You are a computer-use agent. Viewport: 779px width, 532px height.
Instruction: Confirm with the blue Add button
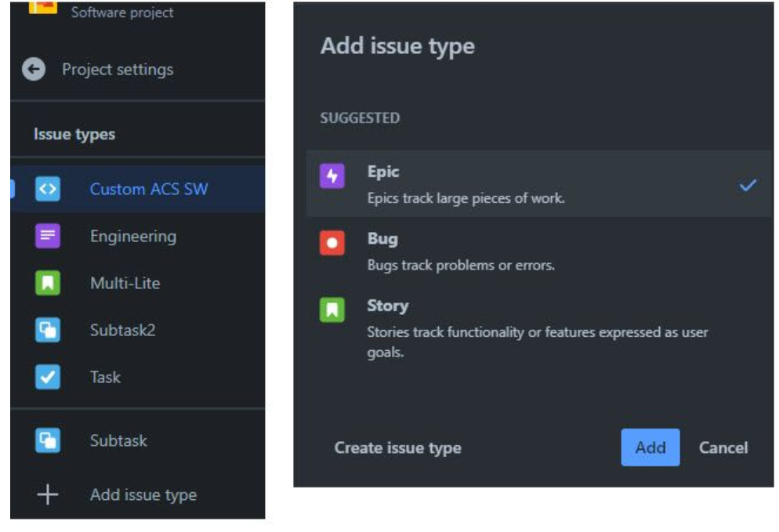(x=650, y=447)
